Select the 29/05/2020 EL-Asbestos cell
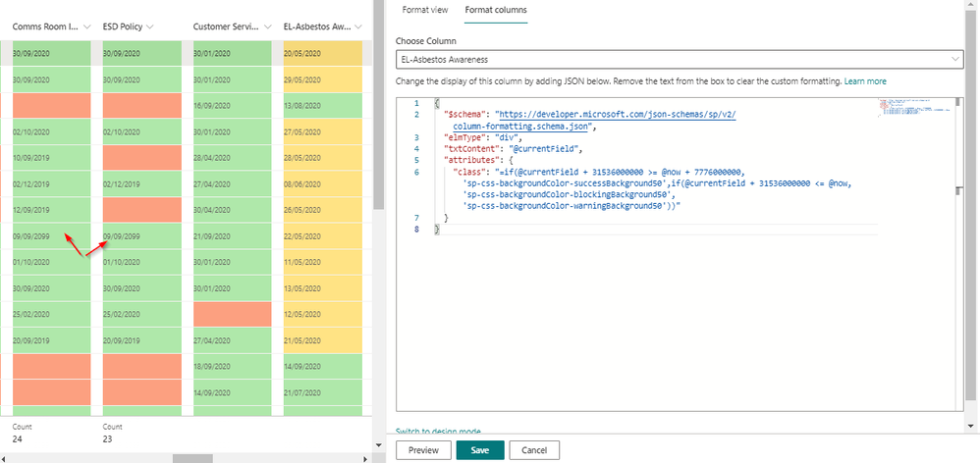This screenshot has width=980, height=463. 322,79
